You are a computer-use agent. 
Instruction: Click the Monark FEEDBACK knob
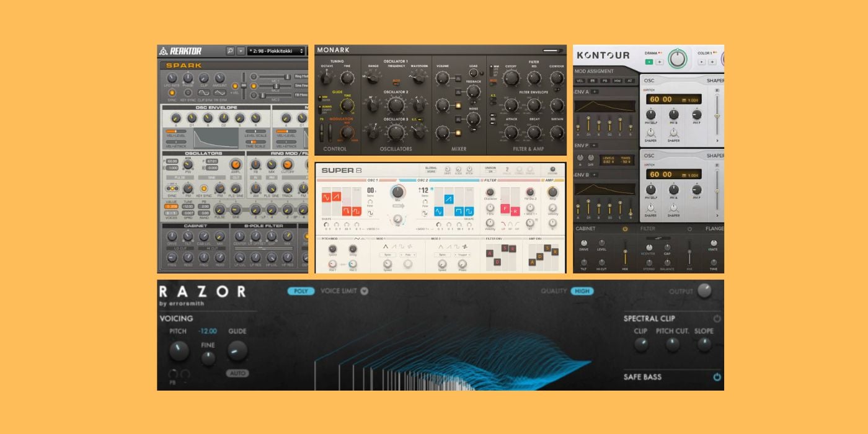tap(474, 92)
